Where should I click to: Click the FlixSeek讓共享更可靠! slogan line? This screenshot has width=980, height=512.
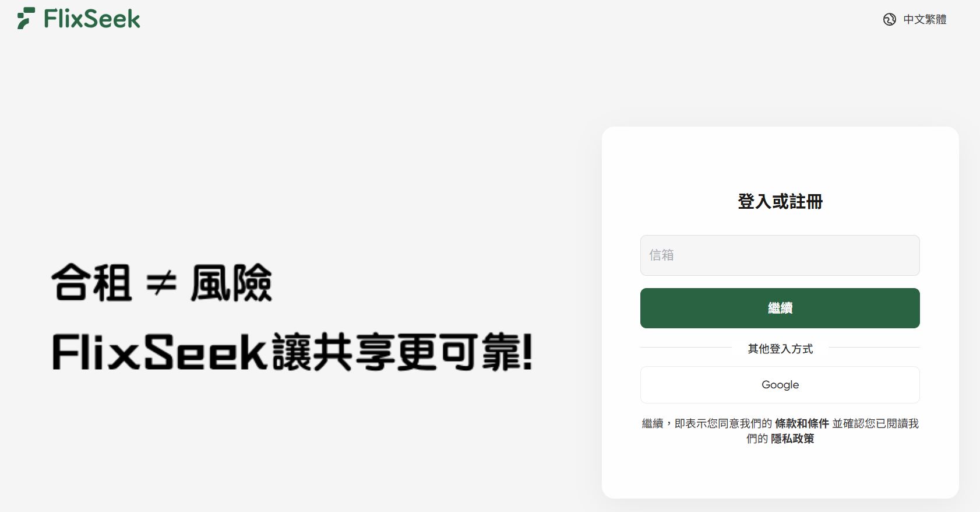(x=292, y=352)
